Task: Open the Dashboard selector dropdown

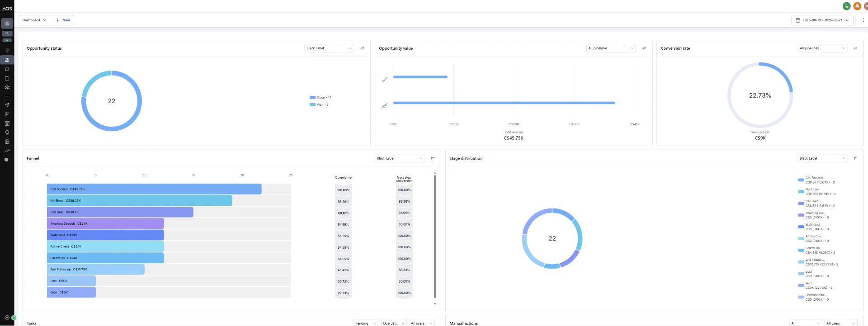Action: [x=34, y=20]
